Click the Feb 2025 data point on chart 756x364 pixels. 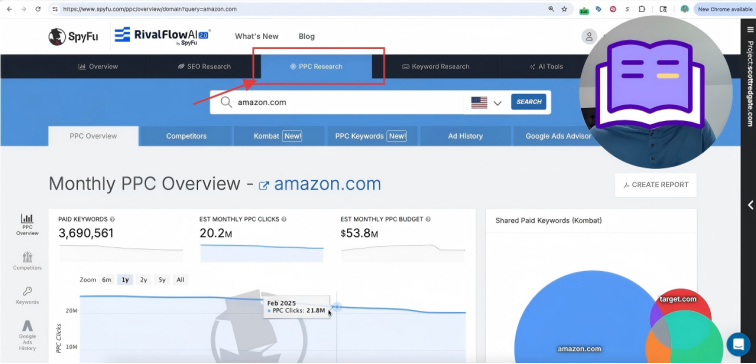(337, 307)
